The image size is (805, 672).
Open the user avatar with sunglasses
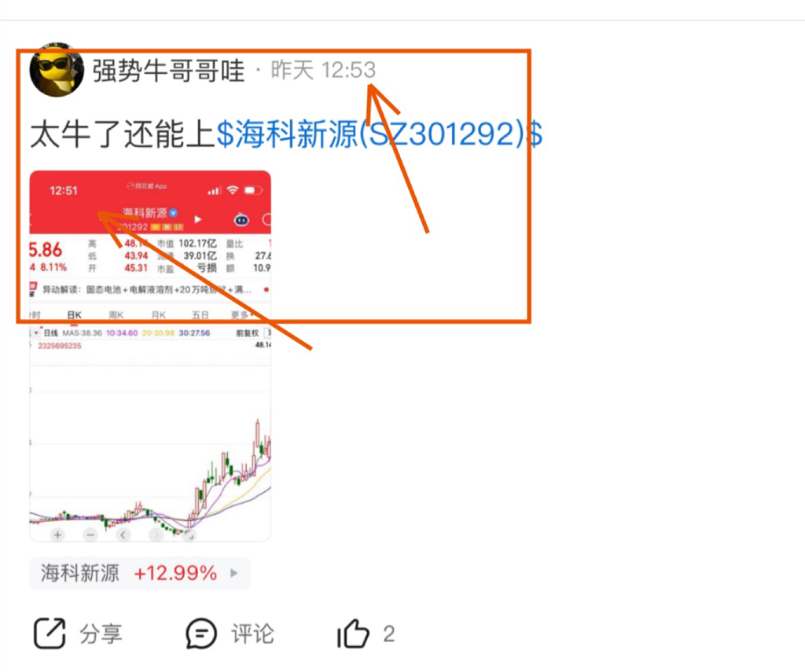coord(57,70)
